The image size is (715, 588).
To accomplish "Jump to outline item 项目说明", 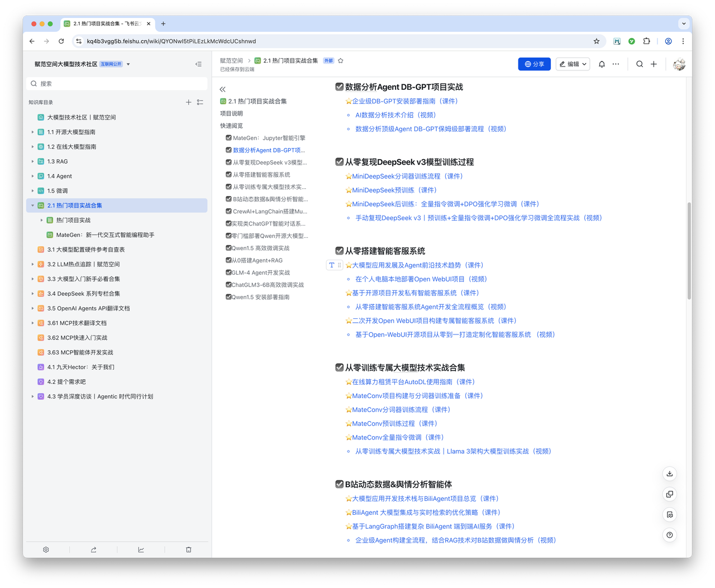I will (231, 113).
